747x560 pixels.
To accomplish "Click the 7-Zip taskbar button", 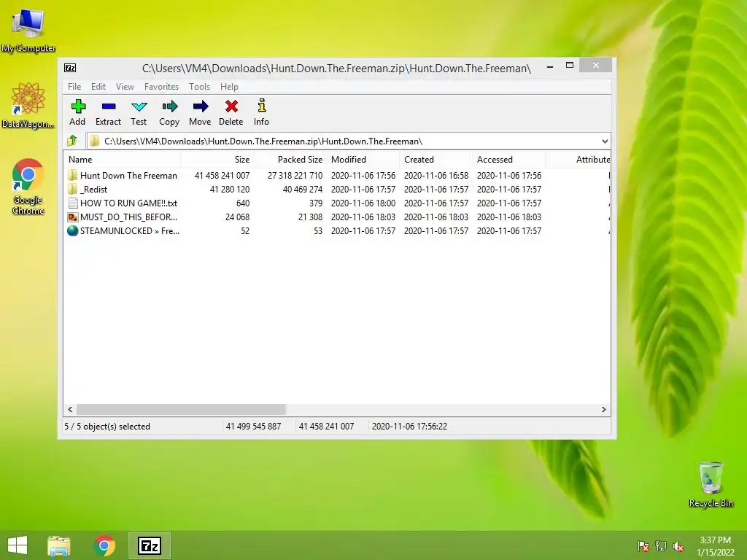I will [x=149, y=545].
